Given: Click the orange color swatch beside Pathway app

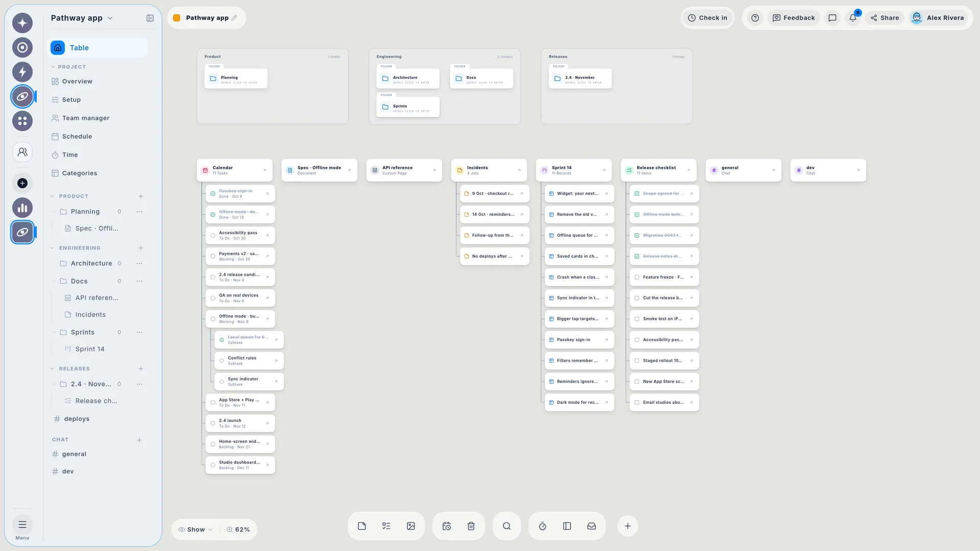Looking at the screenshot, I should pos(177,18).
